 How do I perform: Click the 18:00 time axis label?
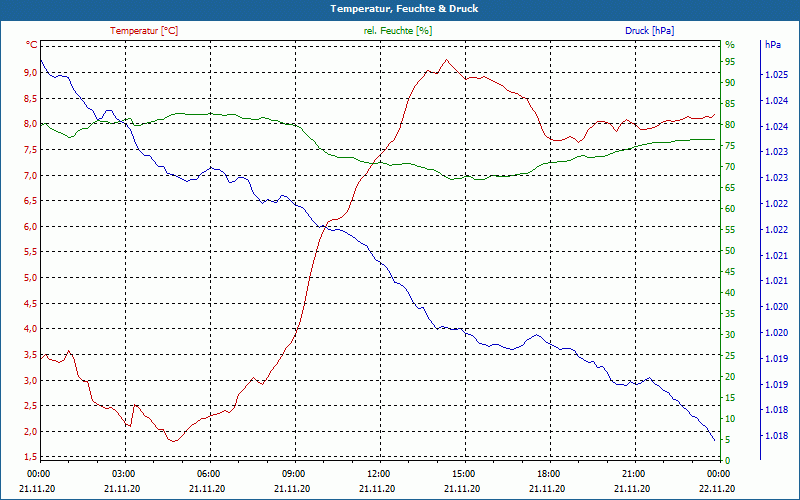coord(547,473)
